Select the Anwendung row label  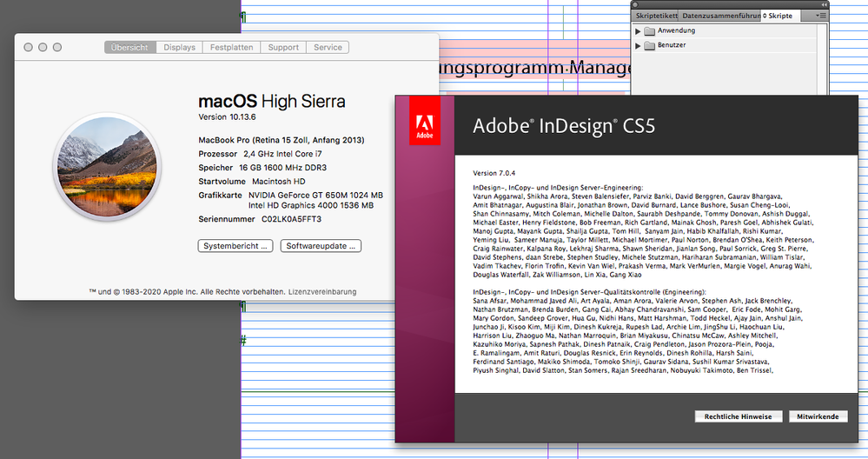pos(677,31)
